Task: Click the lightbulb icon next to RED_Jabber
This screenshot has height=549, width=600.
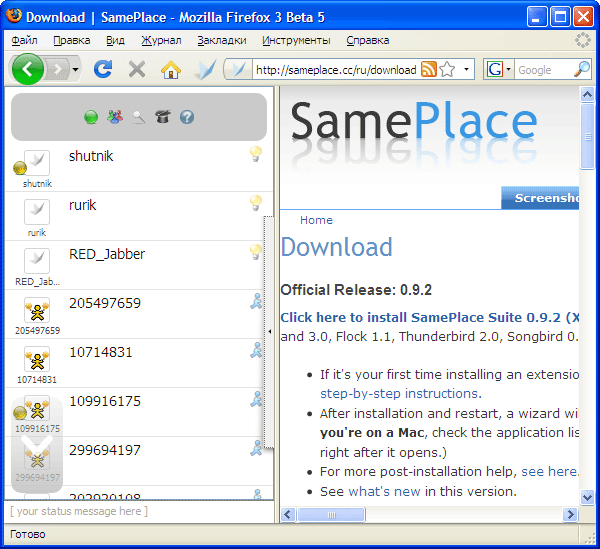Action: click(x=256, y=252)
